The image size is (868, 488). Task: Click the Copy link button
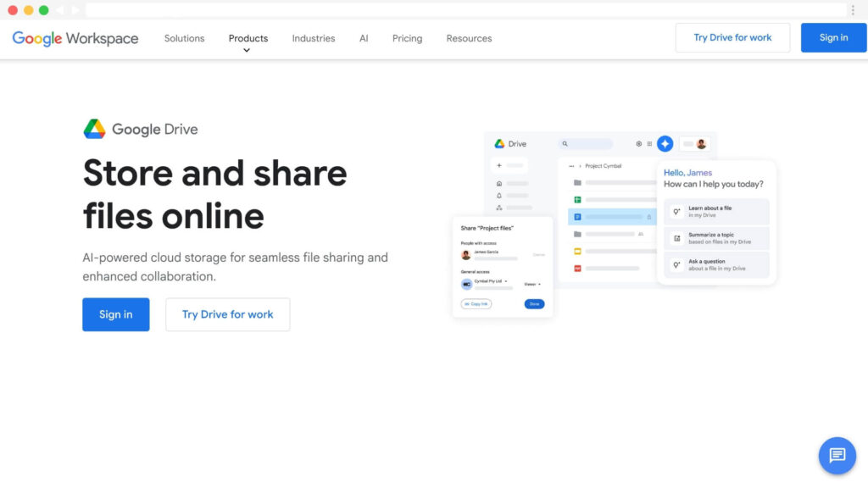tap(476, 304)
